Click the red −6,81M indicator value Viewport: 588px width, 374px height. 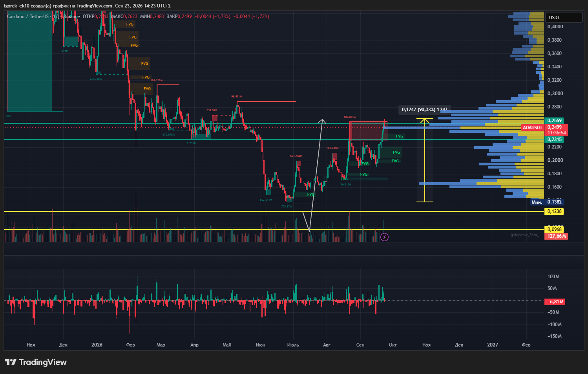[x=555, y=302]
